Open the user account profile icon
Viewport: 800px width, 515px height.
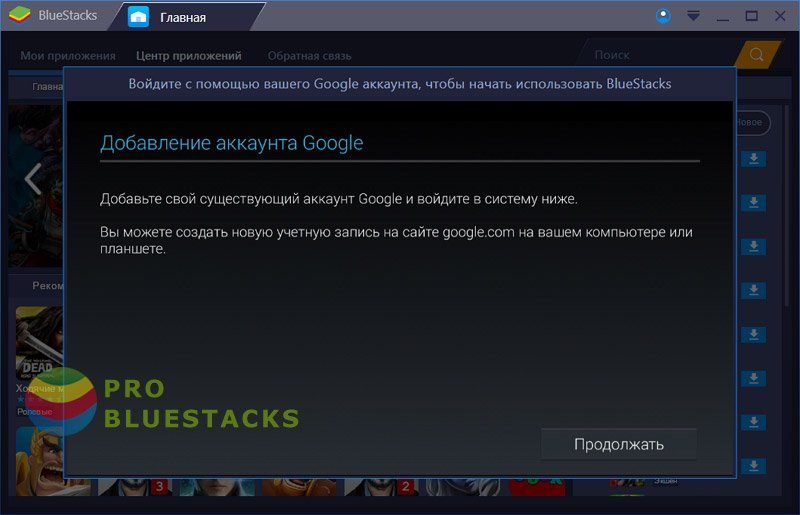(x=664, y=16)
